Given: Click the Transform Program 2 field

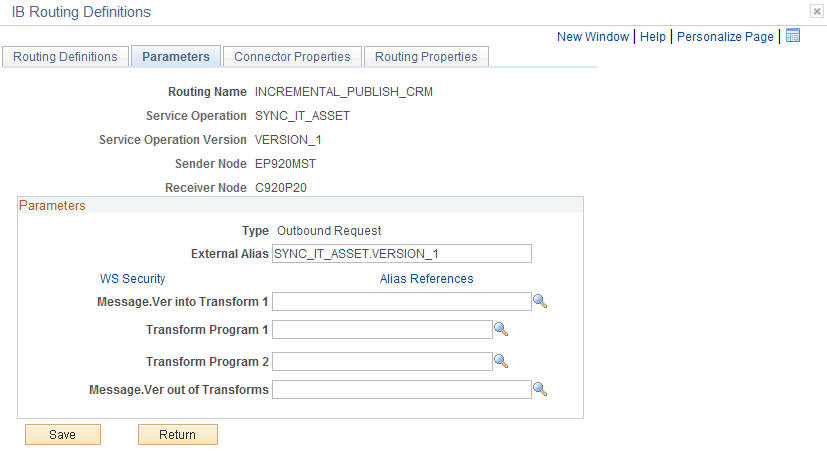Looking at the screenshot, I should point(382,362).
